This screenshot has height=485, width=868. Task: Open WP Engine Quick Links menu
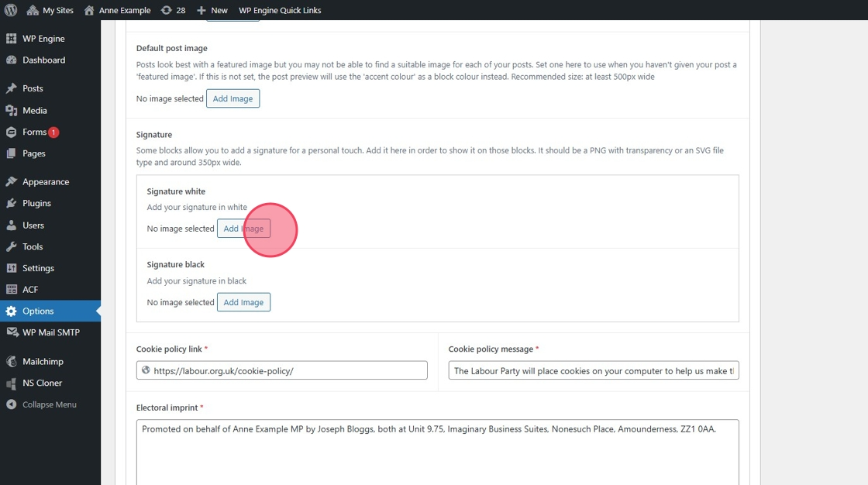click(280, 10)
